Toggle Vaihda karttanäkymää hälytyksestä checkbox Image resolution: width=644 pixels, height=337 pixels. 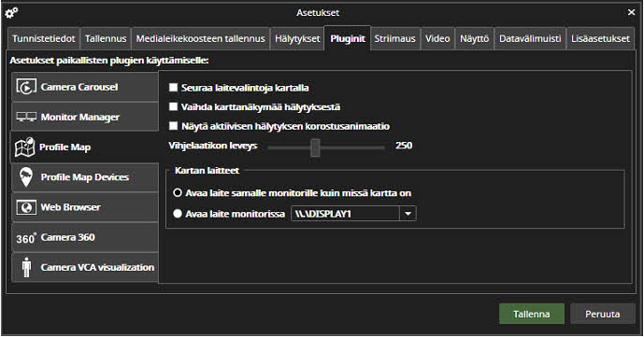point(173,106)
